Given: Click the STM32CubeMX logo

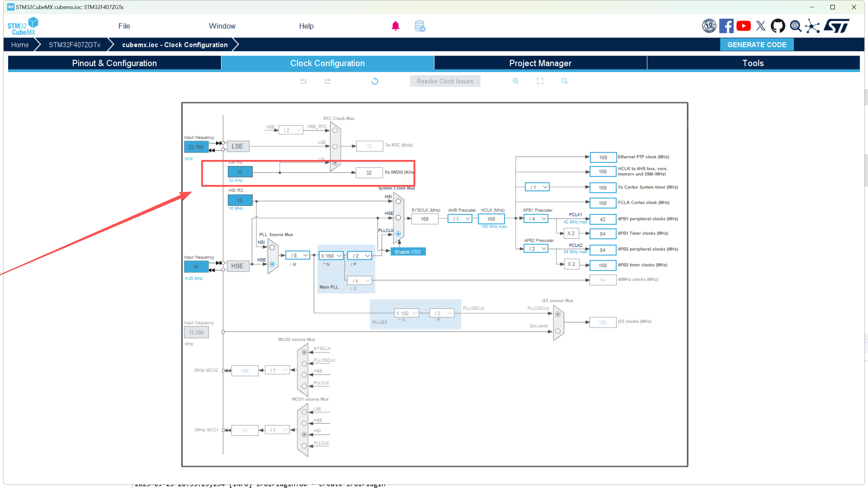Looking at the screenshot, I should (x=23, y=26).
